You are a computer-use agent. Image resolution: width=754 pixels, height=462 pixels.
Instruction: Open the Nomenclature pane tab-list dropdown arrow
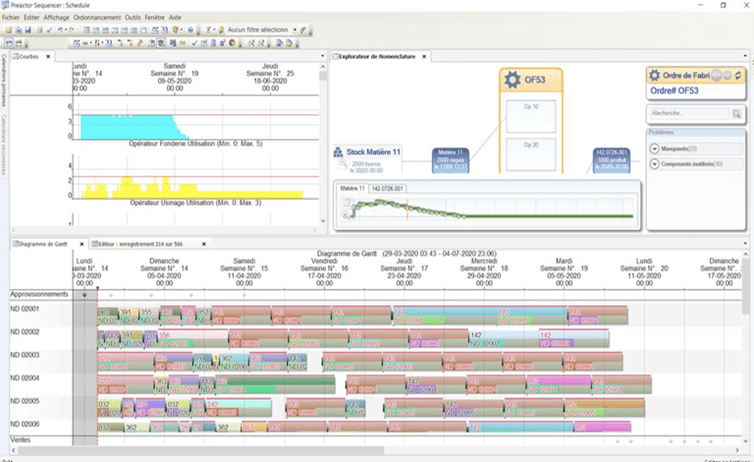tap(745, 56)
